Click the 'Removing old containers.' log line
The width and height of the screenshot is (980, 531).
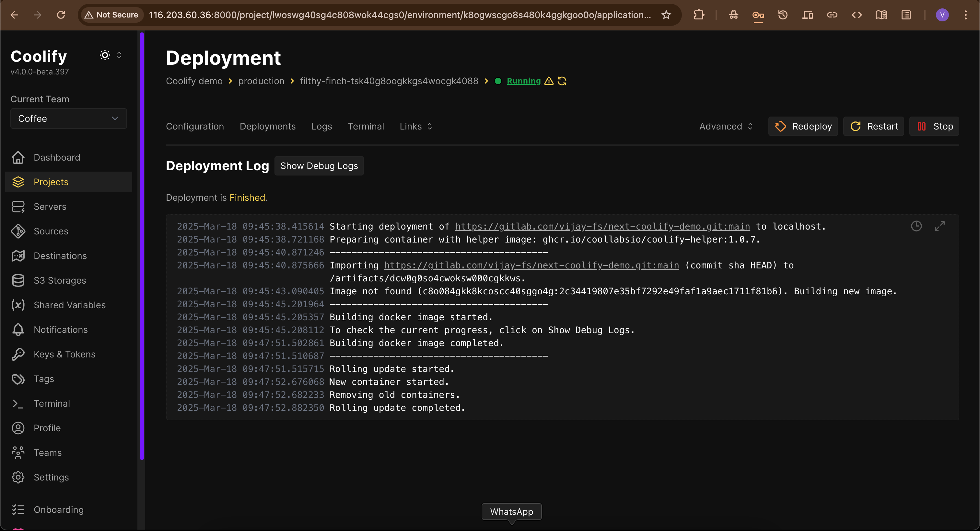[394, 395]
